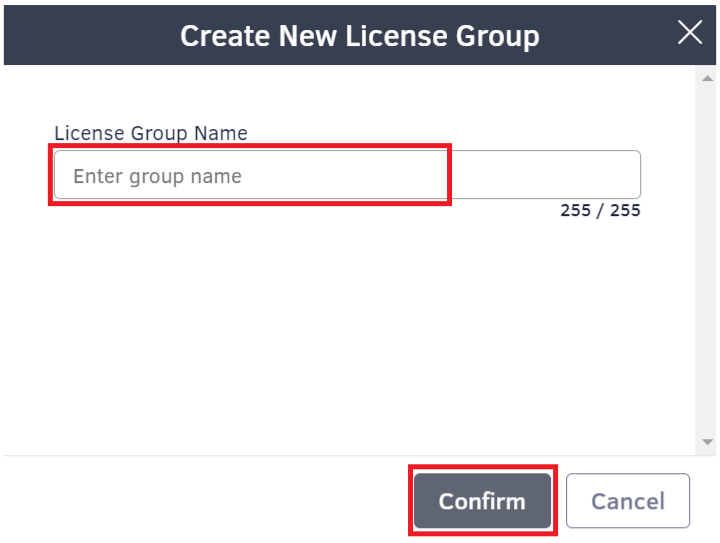Click the upward triangle on the scrollbar
Viewport: 720px width, 543px height.
708,78
